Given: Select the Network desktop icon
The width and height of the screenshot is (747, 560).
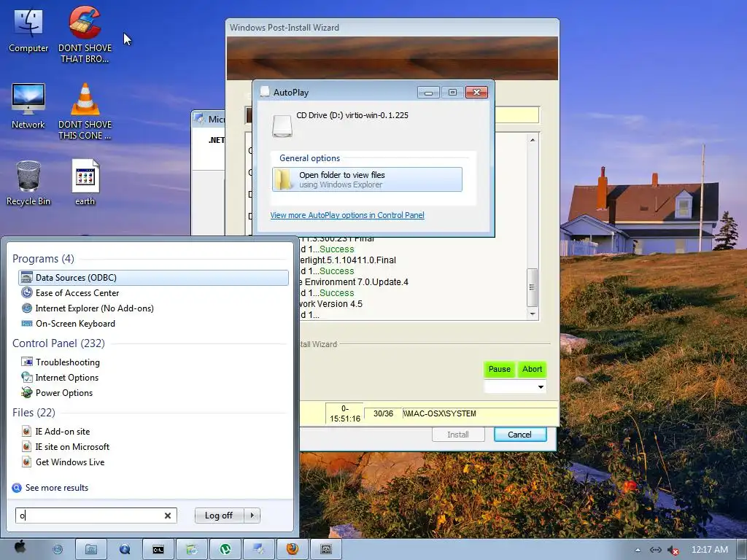Looking at the screenshot, I should 28,106.
